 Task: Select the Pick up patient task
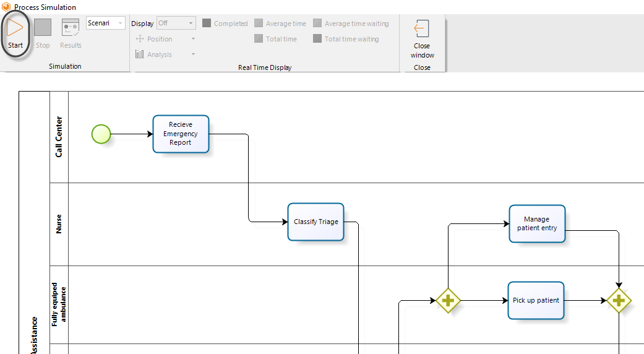[536, 301]
